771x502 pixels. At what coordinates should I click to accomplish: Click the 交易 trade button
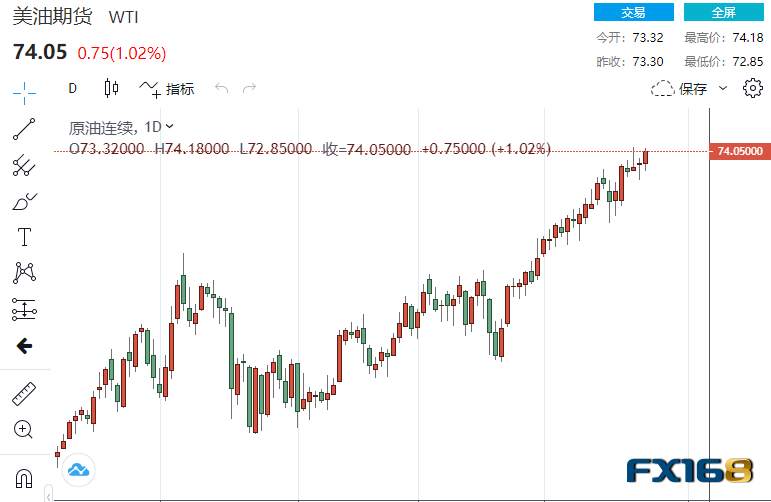tap(633, 12)
